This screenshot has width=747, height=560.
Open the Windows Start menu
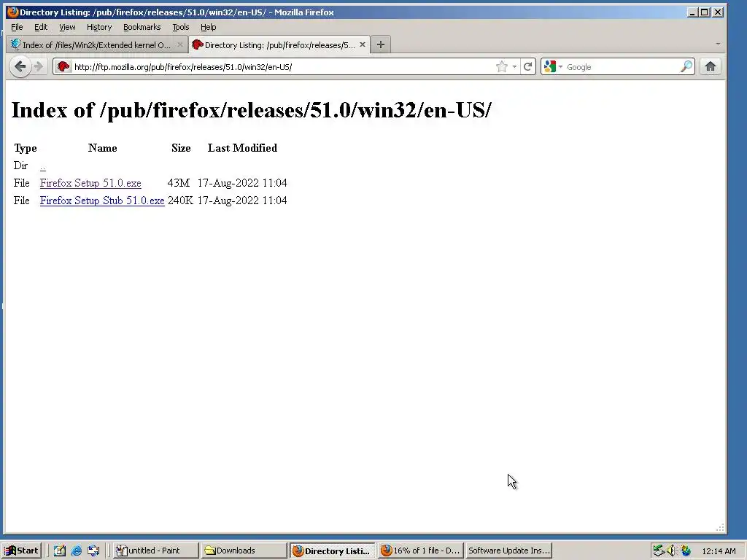21,551
